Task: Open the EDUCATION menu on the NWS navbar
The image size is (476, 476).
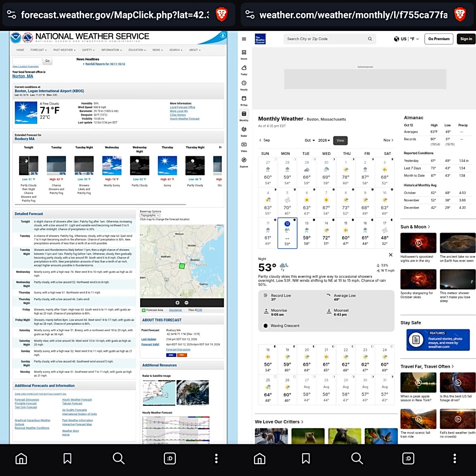Action: [x=137, y=50]
